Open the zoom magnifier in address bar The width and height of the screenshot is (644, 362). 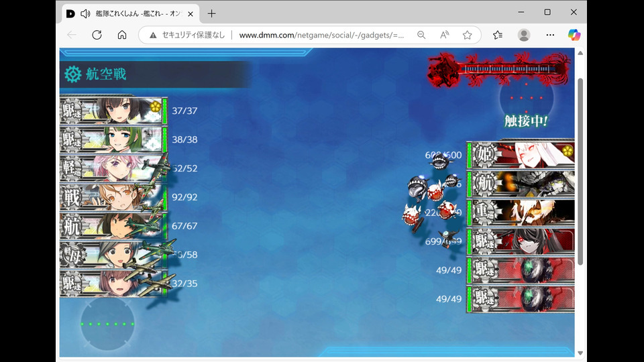click(421, 35)
